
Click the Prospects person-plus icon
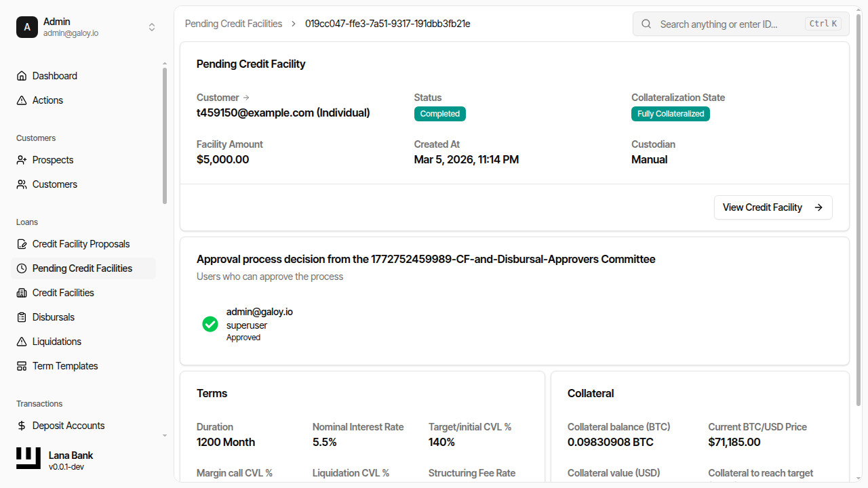click(22, 160)
